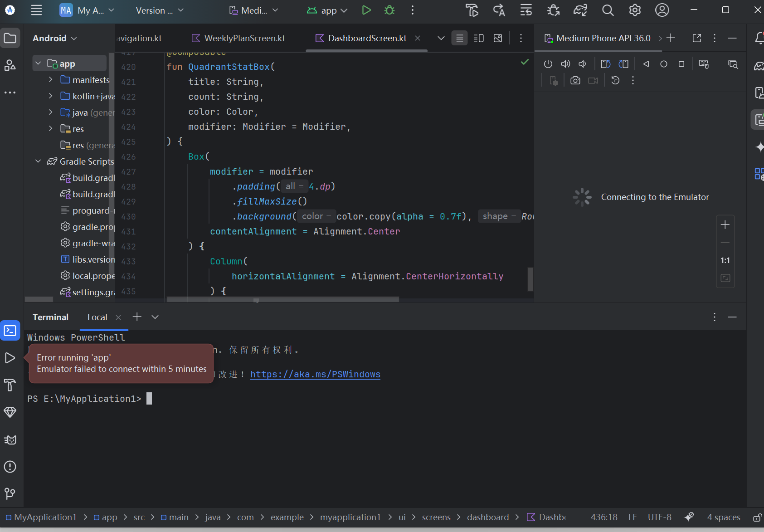This screenshot has width=764, height=532.
Task: Click the editor horizontal scrollbar
Action: (x=283, y=299)
